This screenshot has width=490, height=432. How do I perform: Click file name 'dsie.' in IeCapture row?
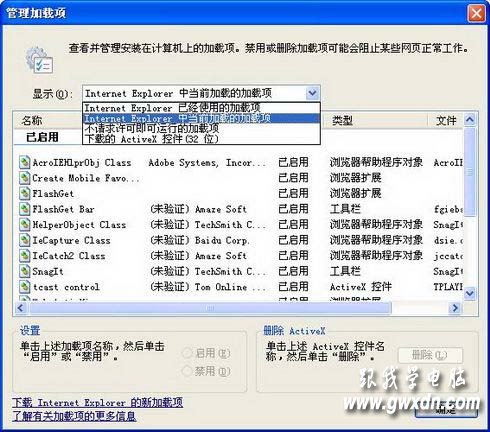tap(448, 240)
